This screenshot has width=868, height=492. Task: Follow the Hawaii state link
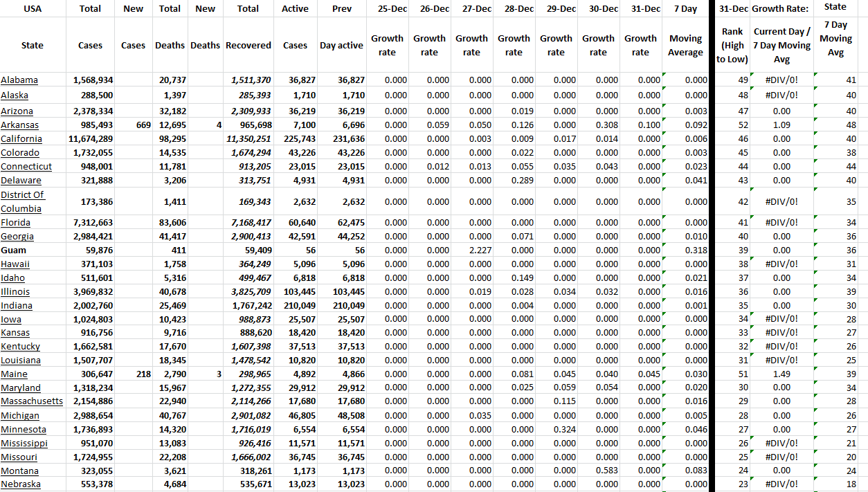pyautogui.click(x=15, y=264)
